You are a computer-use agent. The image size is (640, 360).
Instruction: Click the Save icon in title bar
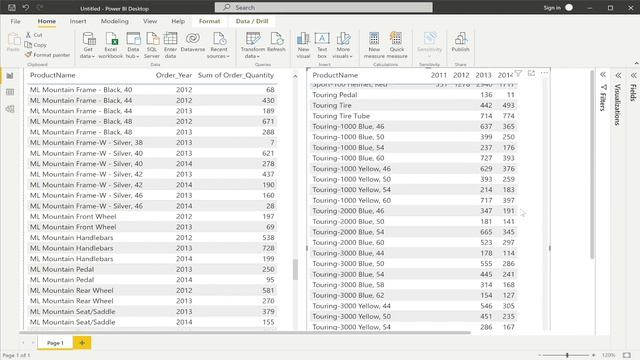[12, 7]
